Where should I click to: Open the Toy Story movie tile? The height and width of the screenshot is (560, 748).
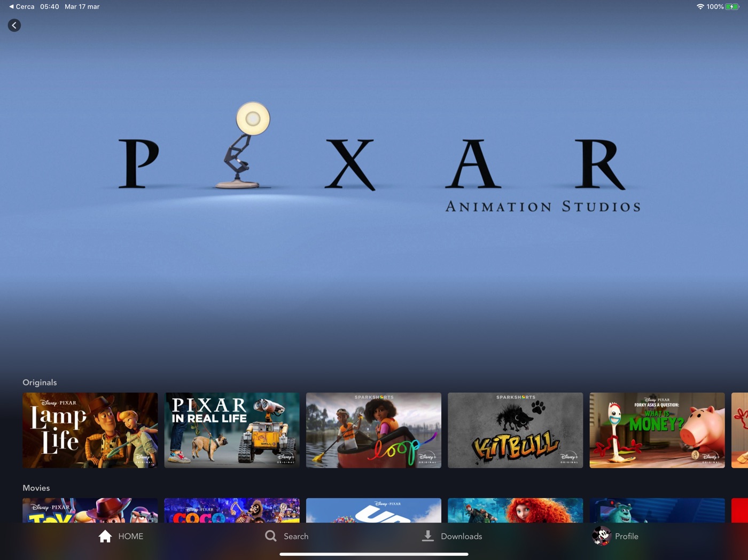(x=90, y=510)
